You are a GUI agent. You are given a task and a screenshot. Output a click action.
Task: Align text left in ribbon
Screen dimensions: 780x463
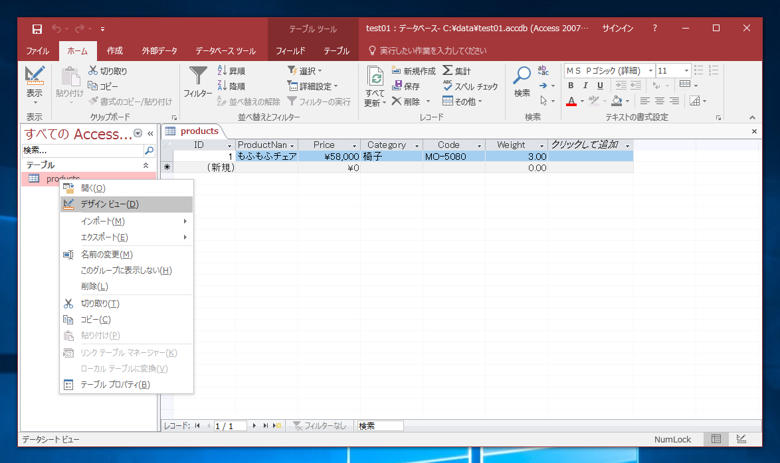pos(645,101)
